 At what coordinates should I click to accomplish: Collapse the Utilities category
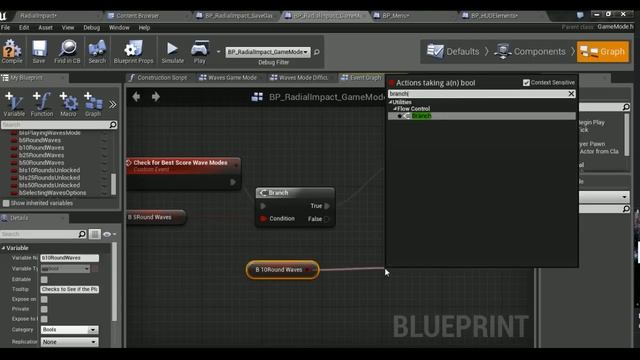[x=390, y=102]
